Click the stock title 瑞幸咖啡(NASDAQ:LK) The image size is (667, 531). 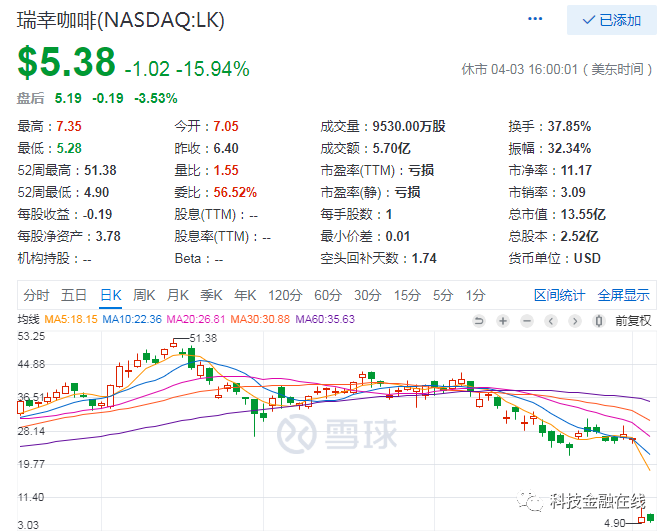[x=120, y=20]
